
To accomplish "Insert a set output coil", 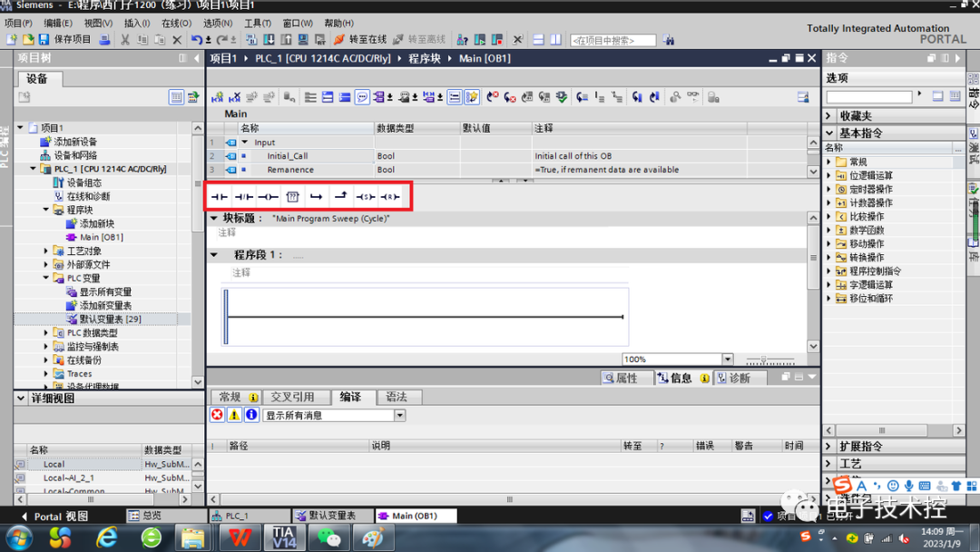I will [365, 197].
